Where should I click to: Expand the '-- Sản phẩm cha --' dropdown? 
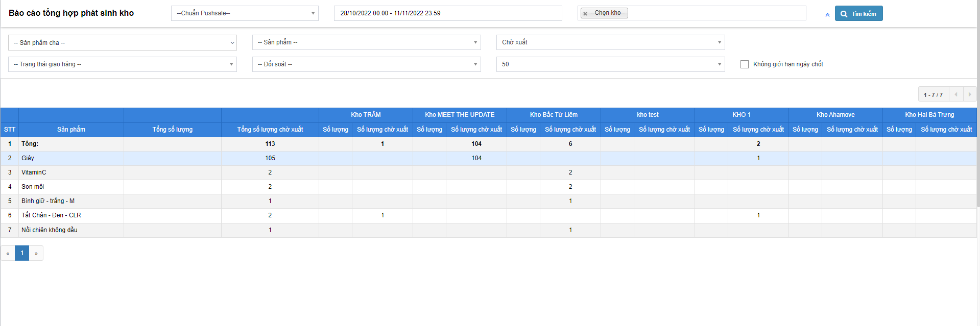click(123, 43)
